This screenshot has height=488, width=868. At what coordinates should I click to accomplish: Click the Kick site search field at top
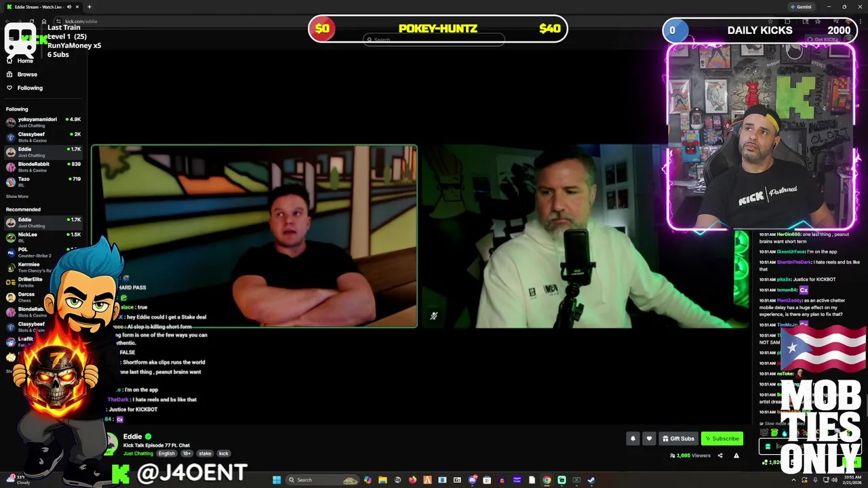click(434, 40)
